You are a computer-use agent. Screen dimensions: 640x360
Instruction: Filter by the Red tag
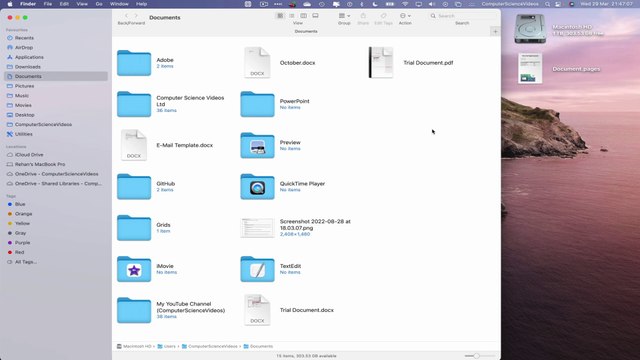coord(19,252)
